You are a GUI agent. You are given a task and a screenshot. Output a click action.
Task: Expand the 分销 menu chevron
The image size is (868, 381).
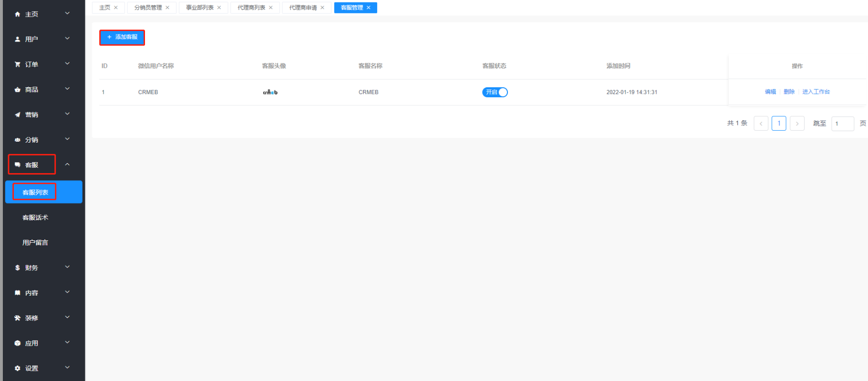tap(67, 139)
